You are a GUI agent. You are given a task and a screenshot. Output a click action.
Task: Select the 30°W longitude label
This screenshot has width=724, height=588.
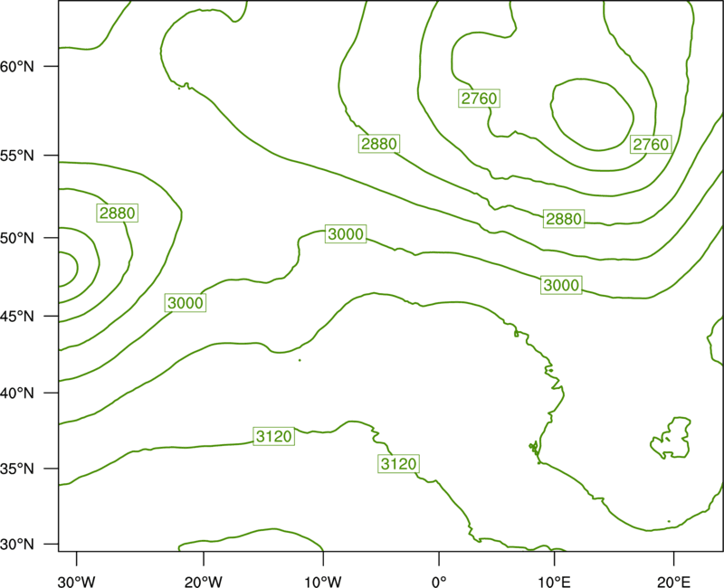point(77,582)
